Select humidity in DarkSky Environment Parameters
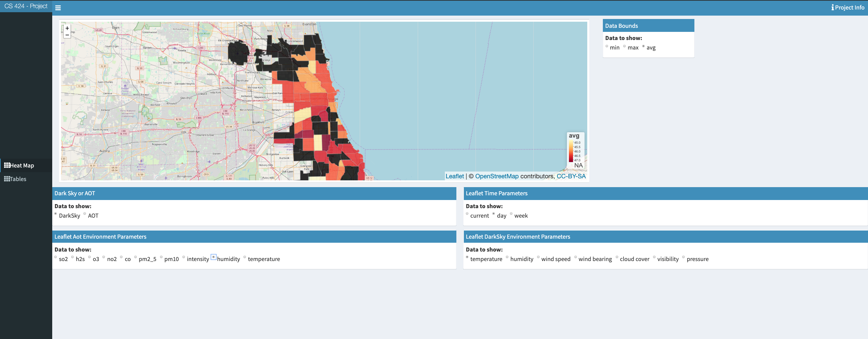868x339 pixels. [x=507, y=257]
